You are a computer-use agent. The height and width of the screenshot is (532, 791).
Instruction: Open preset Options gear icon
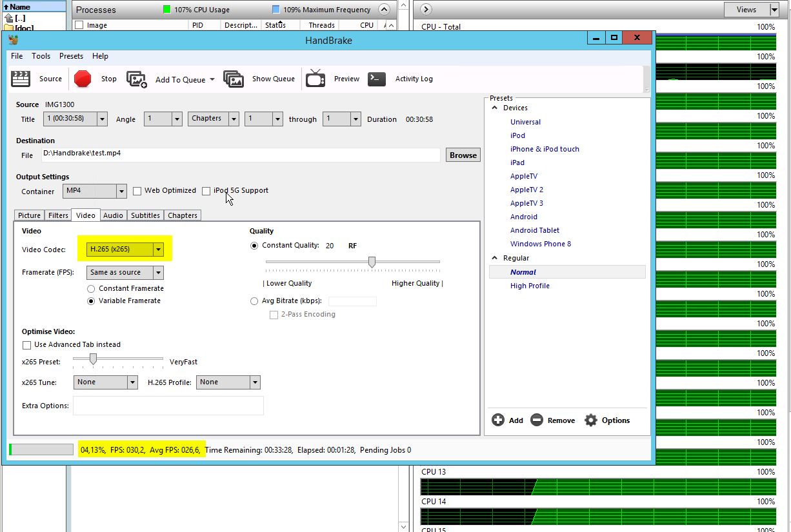tap(591, 420)
